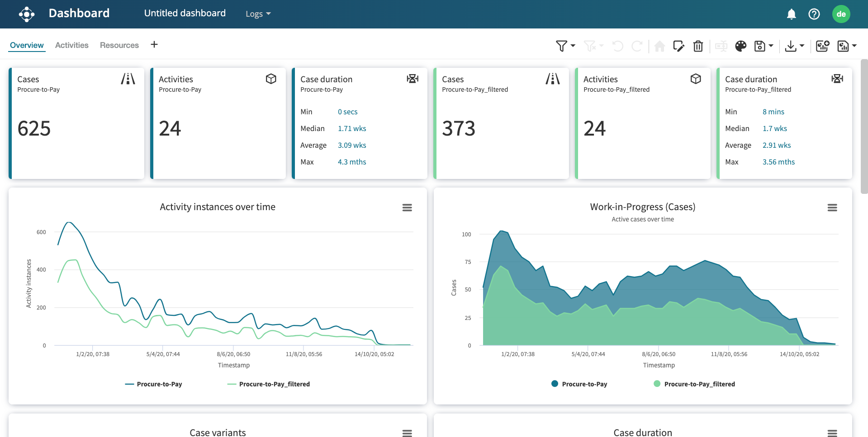Viewport: 868px width, 437px height.
Task: Delete dashboard with trash icon
Action: (x=698, y=46)
